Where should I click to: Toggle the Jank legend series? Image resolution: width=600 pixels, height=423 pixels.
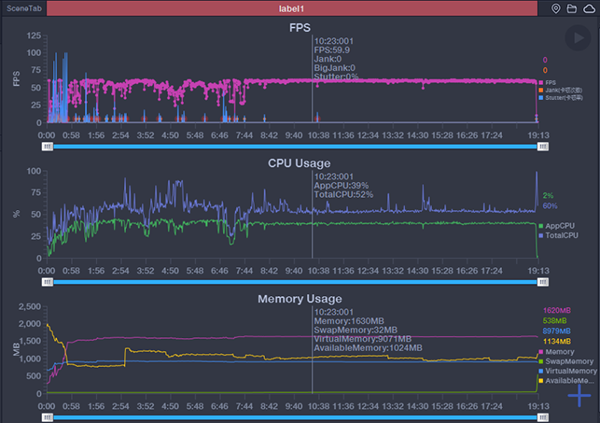click(561, 90)
